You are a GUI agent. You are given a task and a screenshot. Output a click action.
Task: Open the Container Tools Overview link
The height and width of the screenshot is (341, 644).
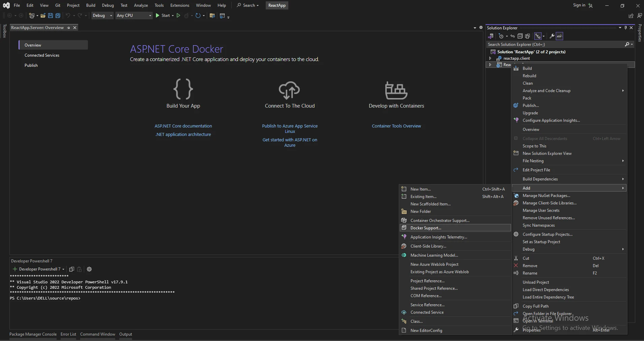tap(396, 126)
